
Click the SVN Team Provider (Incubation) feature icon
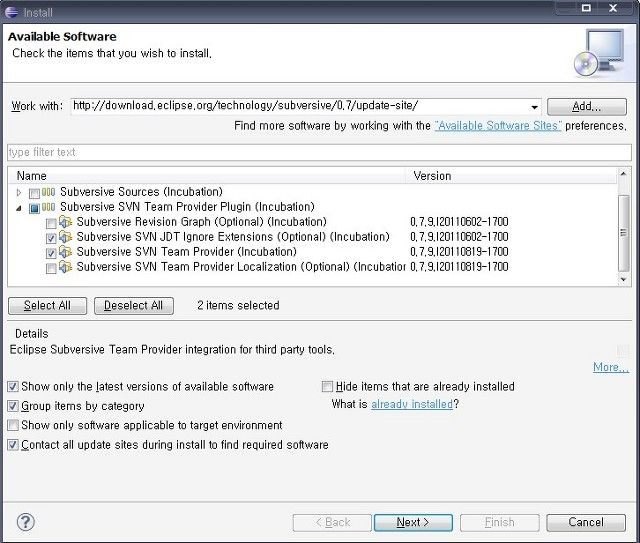66,251
